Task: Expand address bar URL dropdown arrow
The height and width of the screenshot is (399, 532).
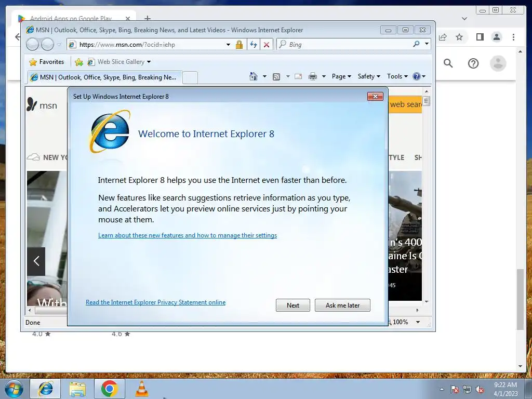Action: click(x=229, y=45)
